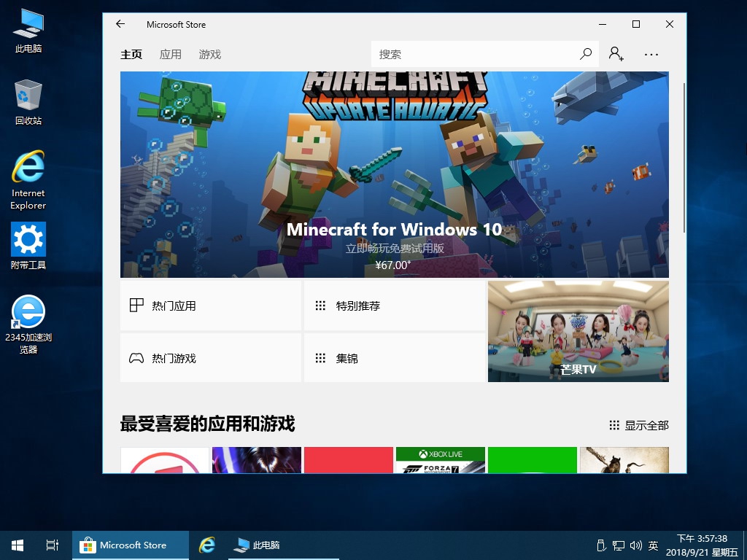747x560 pixels.
Task: Open the 主页 tab
Action: point(131,54)
